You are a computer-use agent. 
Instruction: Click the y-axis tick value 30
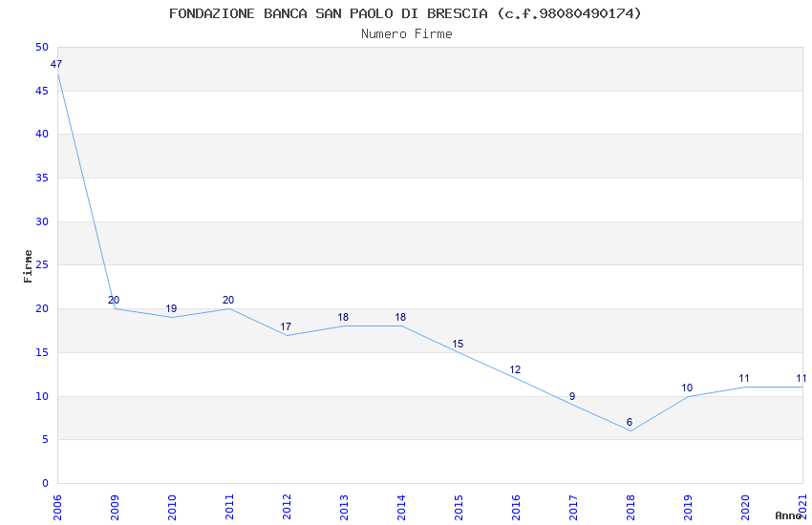click(x=42, y=221)
